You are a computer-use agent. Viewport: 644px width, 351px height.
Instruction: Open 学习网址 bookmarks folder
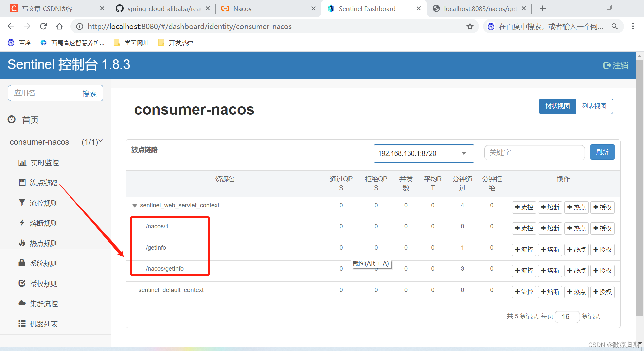pos(131,43)
